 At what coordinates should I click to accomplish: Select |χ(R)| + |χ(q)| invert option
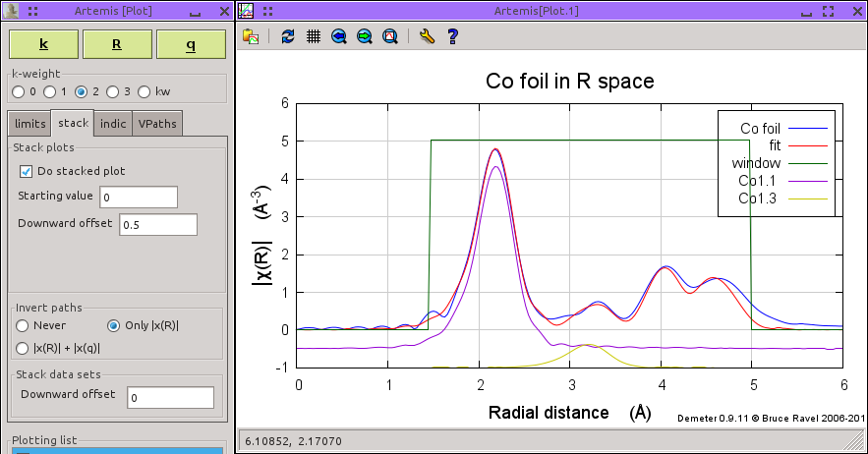click(23, 348)
